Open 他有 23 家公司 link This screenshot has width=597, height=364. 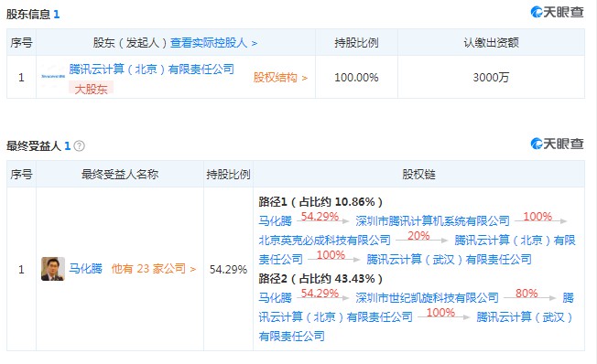154,269
